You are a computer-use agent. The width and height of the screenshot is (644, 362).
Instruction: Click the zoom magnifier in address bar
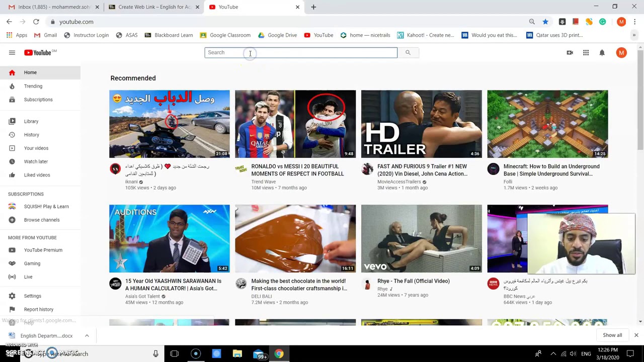coord(532,22)
